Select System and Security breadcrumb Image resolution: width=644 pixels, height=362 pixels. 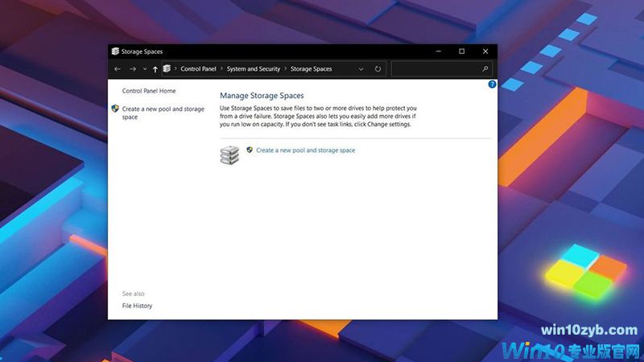click(253, 69)
